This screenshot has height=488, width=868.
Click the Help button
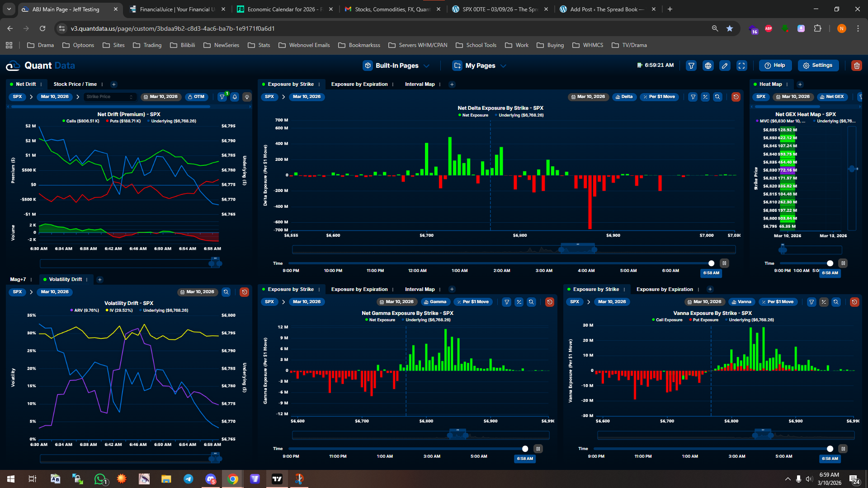[775, 66]
